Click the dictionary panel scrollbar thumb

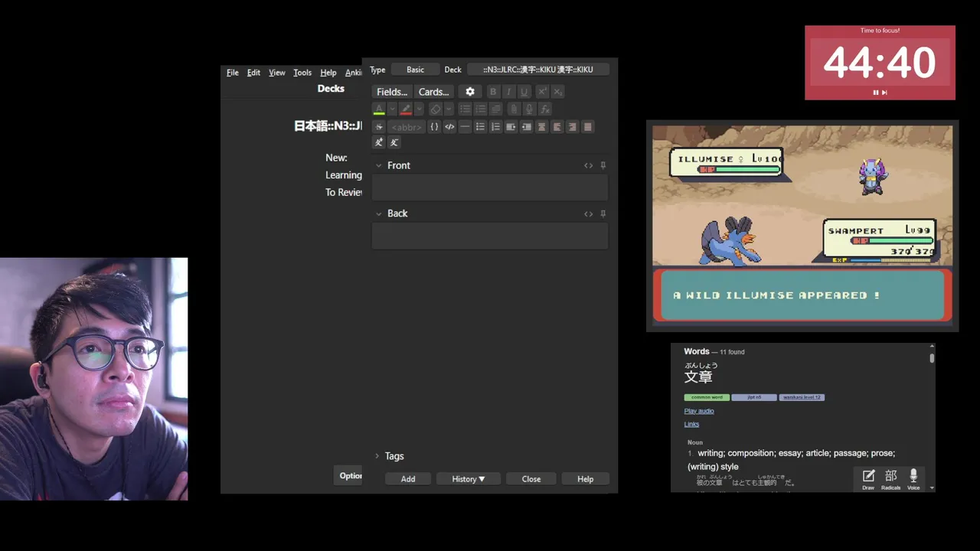932,358
